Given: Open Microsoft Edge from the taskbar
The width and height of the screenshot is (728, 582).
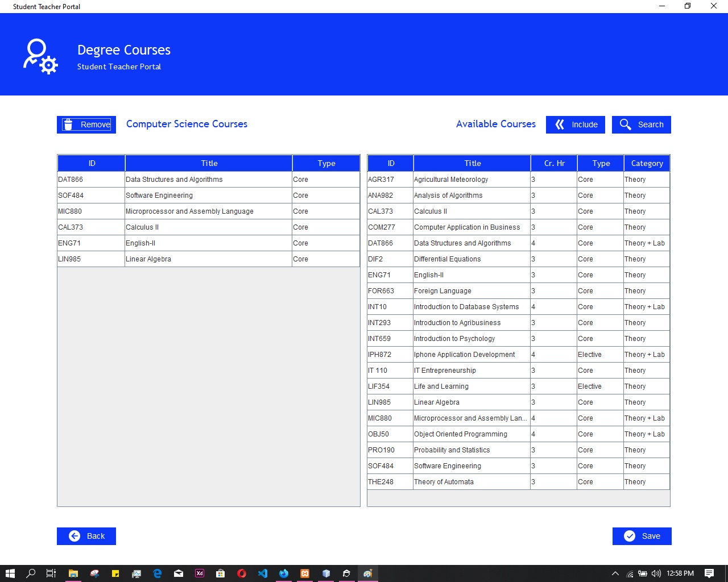Looking at the screenshot, I should click(x=158, y=573).
